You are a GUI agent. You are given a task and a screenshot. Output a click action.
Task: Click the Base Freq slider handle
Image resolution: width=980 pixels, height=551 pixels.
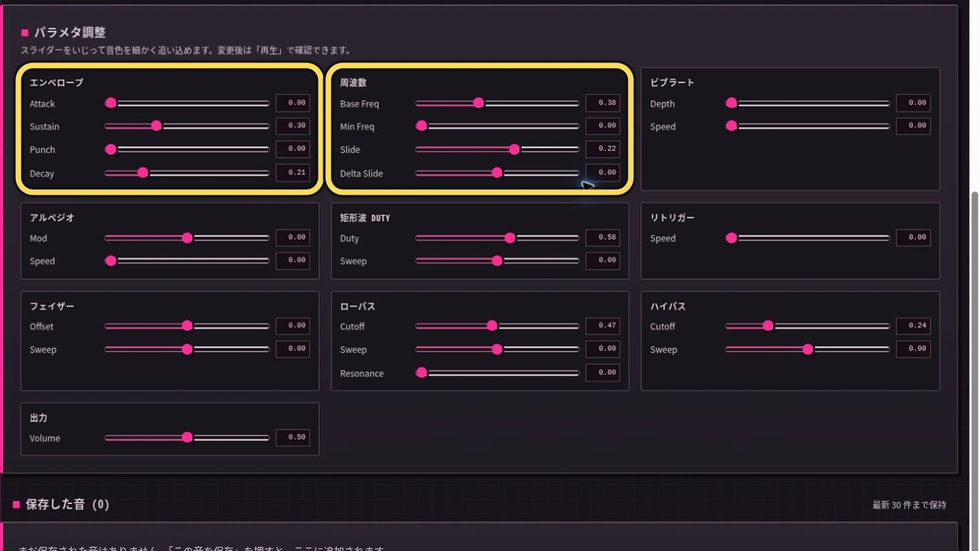pyautogui.click(x=478, y=103)
